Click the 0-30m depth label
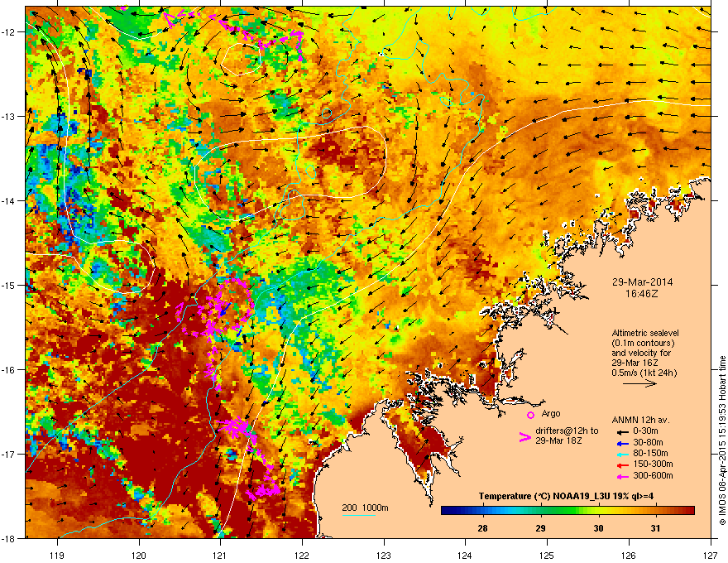The image size is (728, 563). click(645, 431)
